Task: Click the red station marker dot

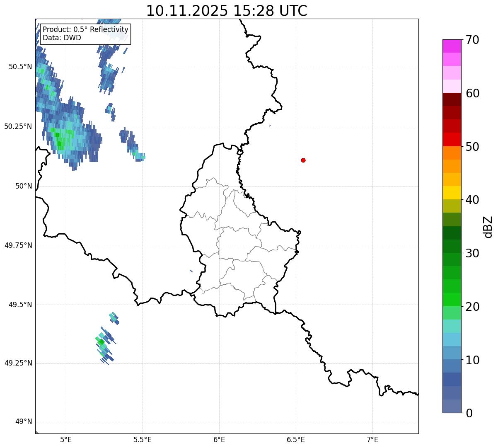Action: (303, 160)
